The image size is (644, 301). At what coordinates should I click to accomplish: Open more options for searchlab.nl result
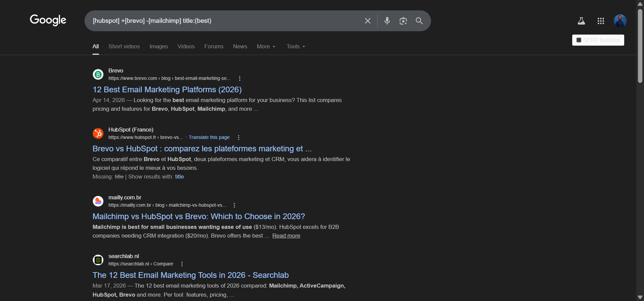coord(182,264)
